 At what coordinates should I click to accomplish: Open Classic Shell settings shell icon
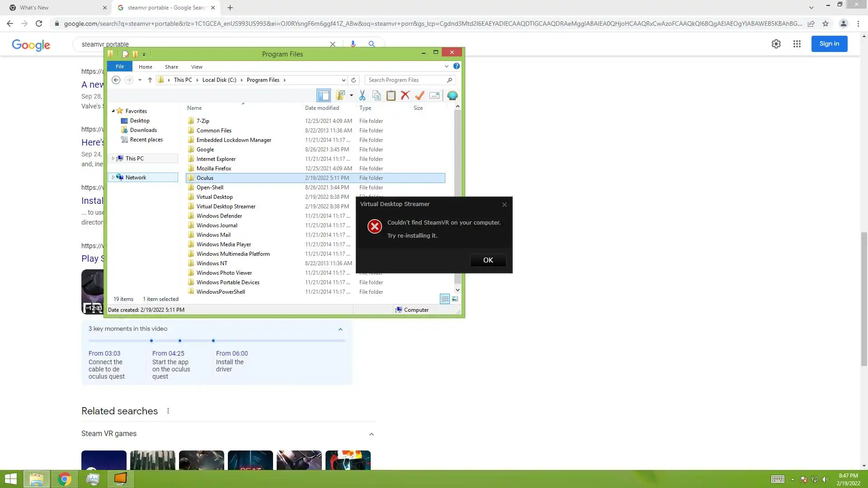pos(452,95)
